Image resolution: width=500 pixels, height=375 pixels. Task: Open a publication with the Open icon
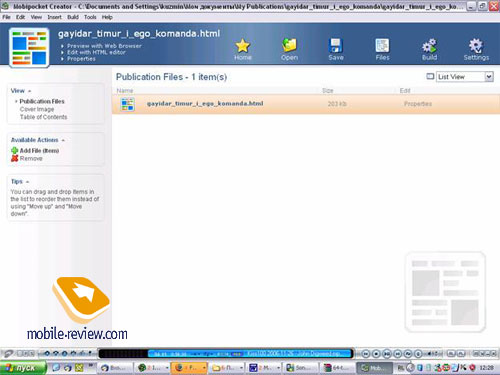click(289, 45)
